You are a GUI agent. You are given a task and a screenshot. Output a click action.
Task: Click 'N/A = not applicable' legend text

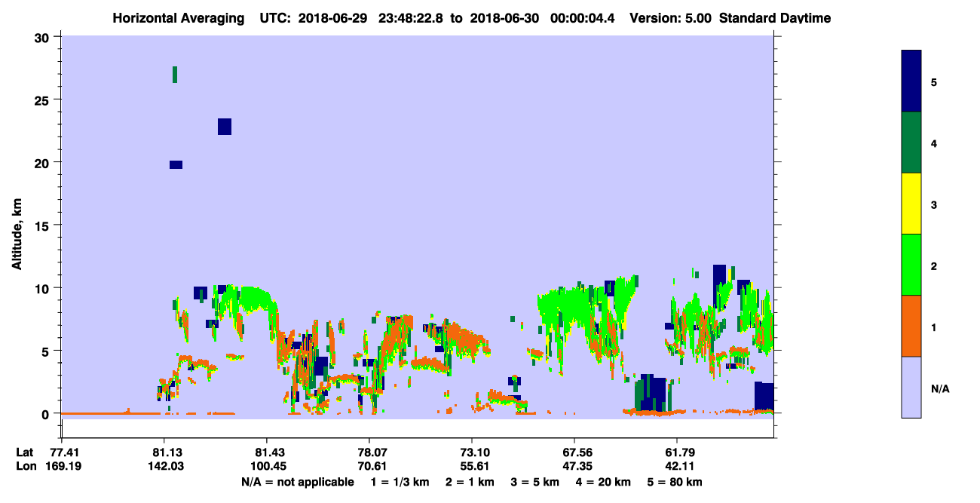coord(298,482)
